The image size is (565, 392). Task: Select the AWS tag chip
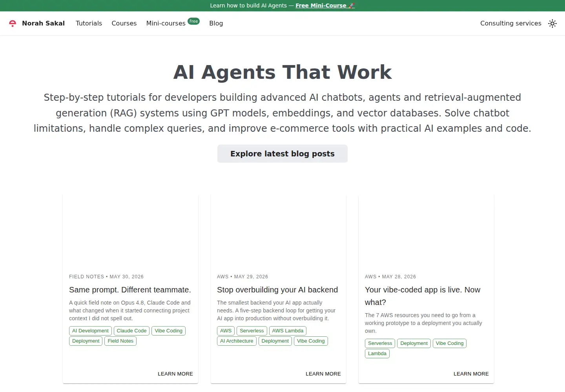pos(226,331)
